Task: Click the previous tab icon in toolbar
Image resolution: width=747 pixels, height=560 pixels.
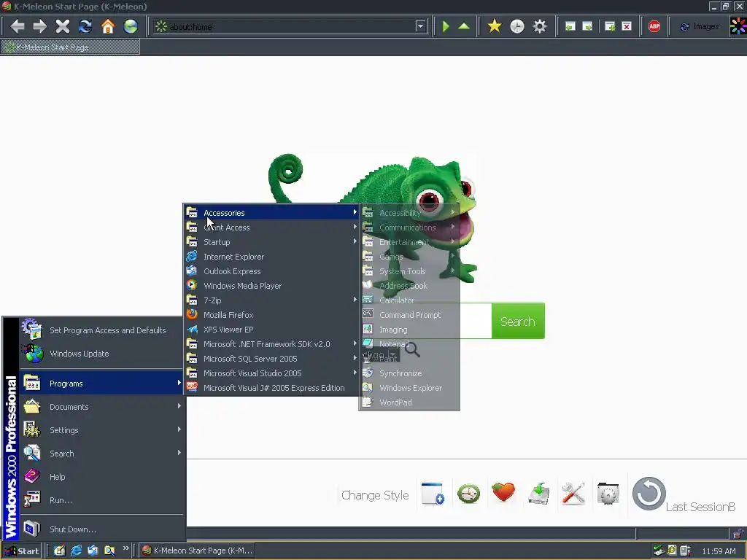Action: click(x=570, y=26)
